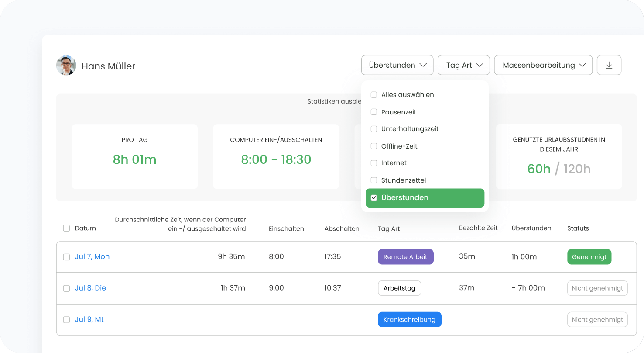
Task: Click Hans Müller's profile avatar
Action: (66, 66)
